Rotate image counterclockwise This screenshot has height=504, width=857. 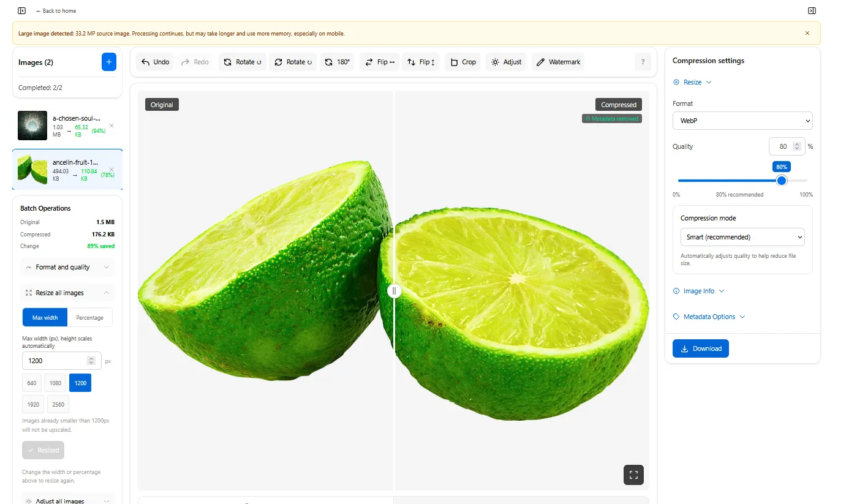243,62
